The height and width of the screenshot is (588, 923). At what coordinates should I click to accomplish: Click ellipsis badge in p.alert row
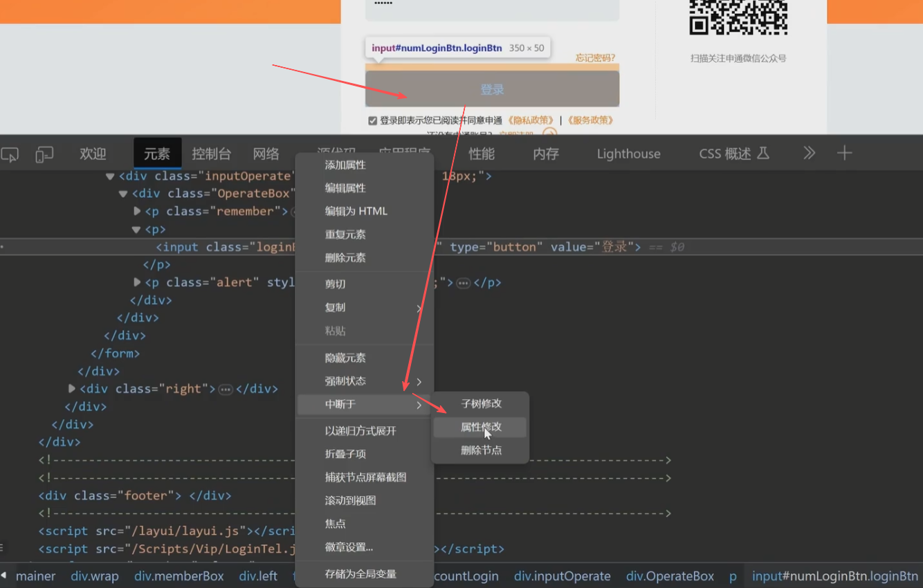pyautogui.click(x=463, y=283)
